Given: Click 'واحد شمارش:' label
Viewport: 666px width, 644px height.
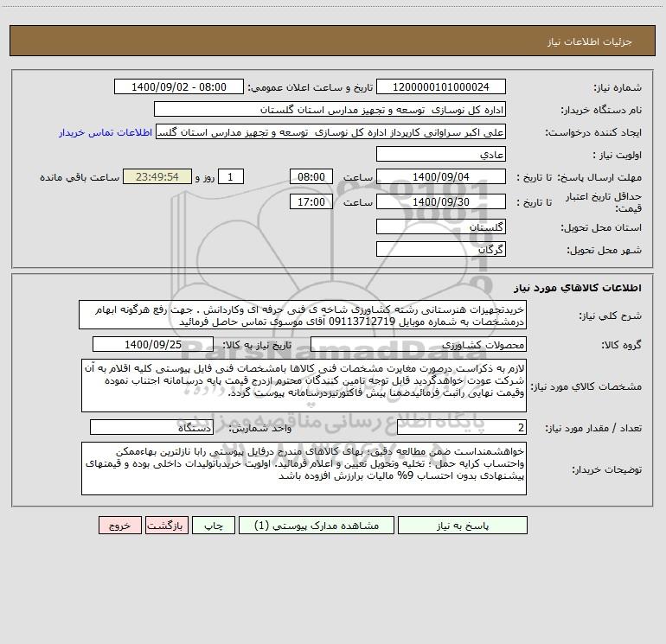Looking at the screenshot, I should pyautogui.click(x=260, y=429).
